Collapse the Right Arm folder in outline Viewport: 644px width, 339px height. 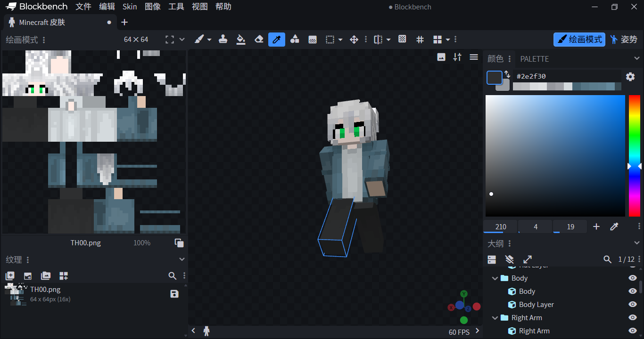495,318
